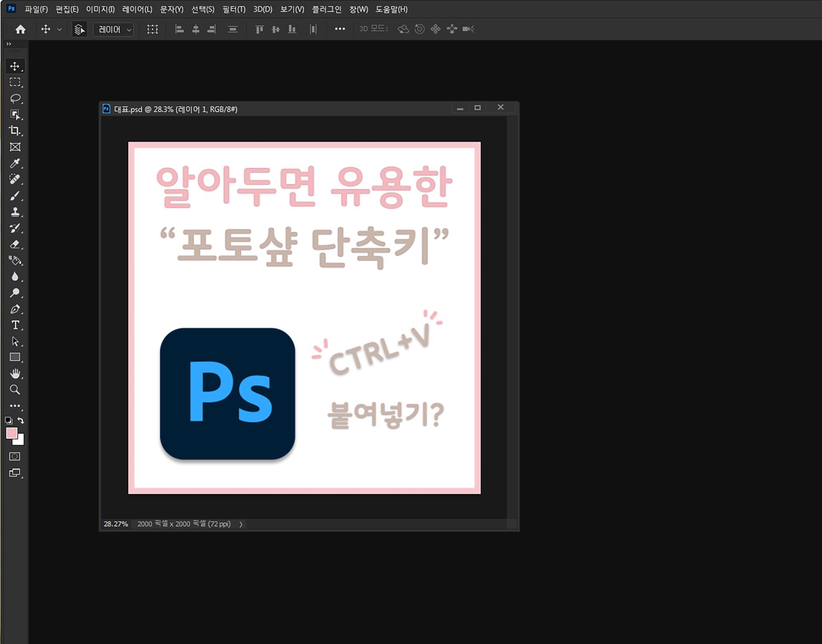
Task: Align left edges in options bar
Action: click(179, 29)
